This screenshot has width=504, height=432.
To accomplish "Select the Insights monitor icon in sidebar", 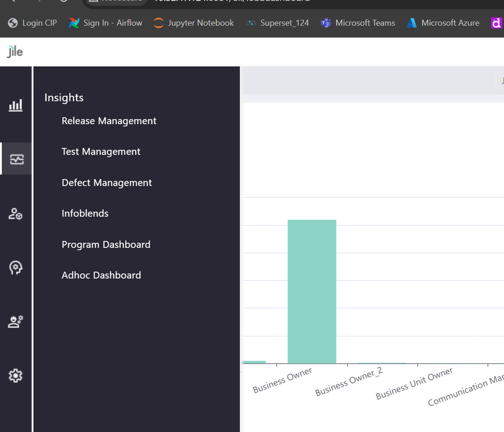I will pyautogui.click(x=17, y=159).
